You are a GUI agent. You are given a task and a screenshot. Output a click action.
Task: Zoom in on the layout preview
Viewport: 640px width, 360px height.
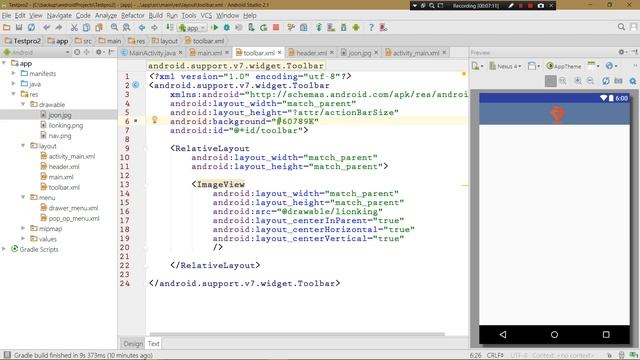(x=578, y=81)
